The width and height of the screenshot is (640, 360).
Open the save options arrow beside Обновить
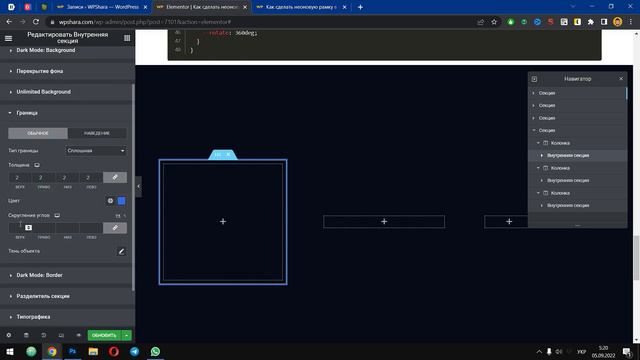click(127, 335)
